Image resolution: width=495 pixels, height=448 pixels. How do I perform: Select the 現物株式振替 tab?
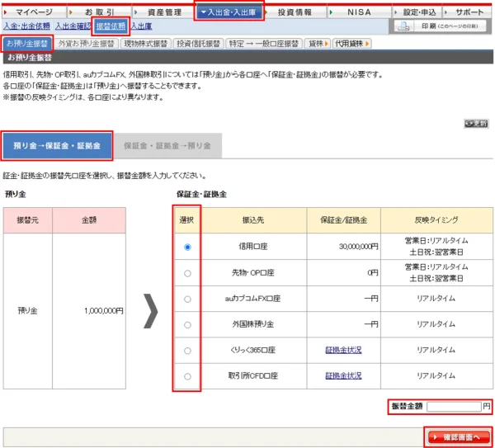(x=145, y=44)
